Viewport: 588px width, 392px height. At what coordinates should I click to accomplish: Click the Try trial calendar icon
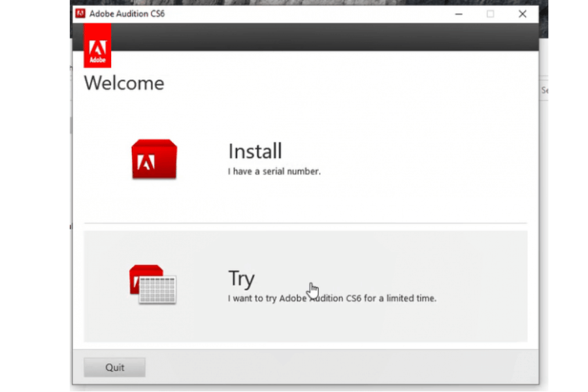coord(153,285)
